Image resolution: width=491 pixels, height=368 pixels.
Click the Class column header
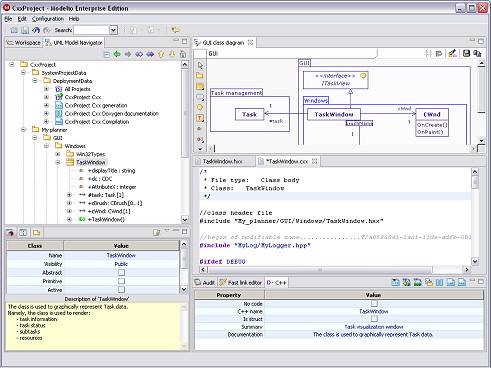coord(35,246)
